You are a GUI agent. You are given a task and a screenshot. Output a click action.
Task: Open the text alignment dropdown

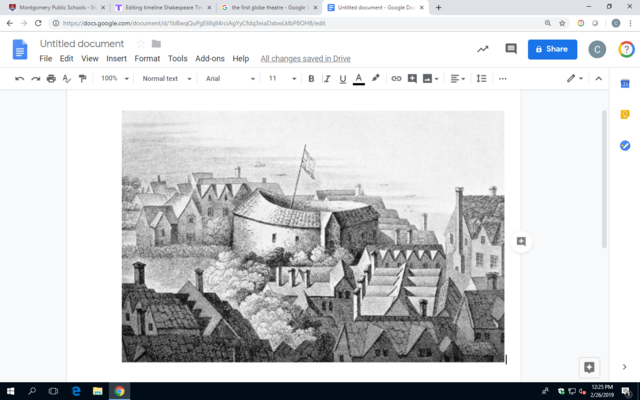click(458, 78)
